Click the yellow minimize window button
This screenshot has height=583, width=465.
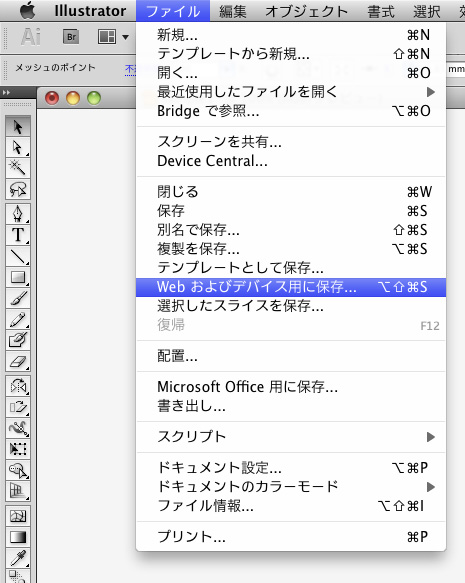(73, 98)
